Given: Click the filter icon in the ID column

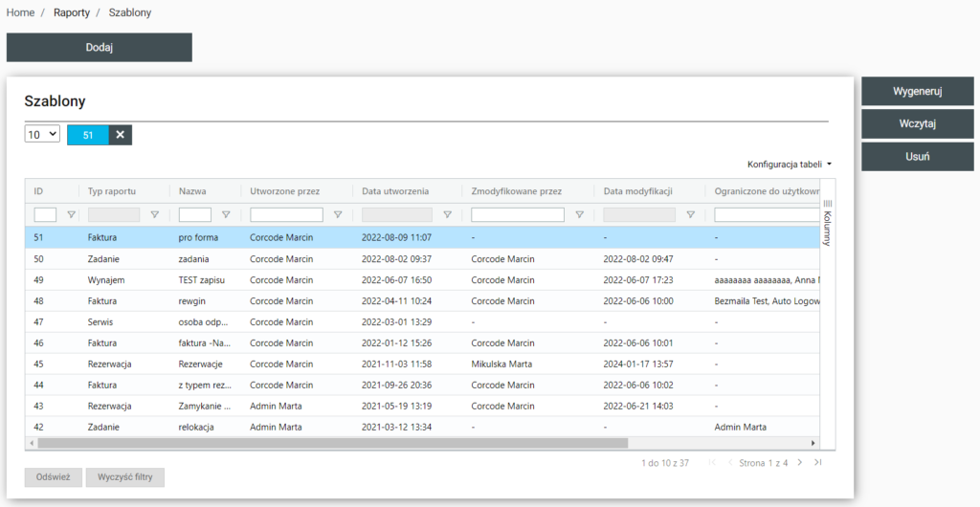Looking at the screenshot, I should click(71, 215).
